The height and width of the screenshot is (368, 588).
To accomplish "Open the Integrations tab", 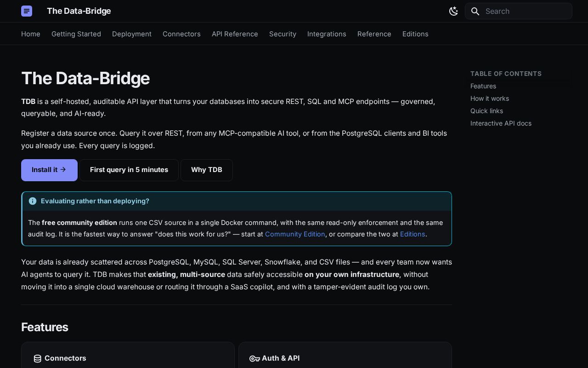I will point(327,34).
